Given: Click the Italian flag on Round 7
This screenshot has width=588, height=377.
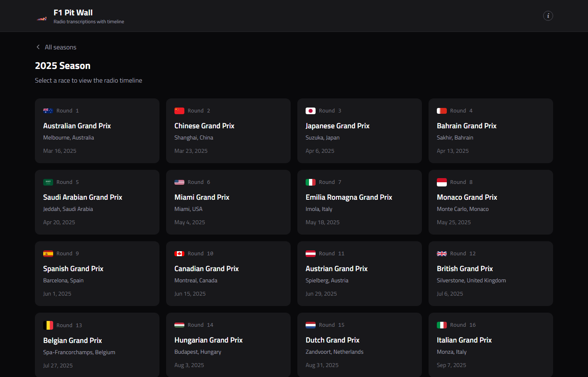Looking at the screenshot, I should pyautogui.click(x=311, y=182).
